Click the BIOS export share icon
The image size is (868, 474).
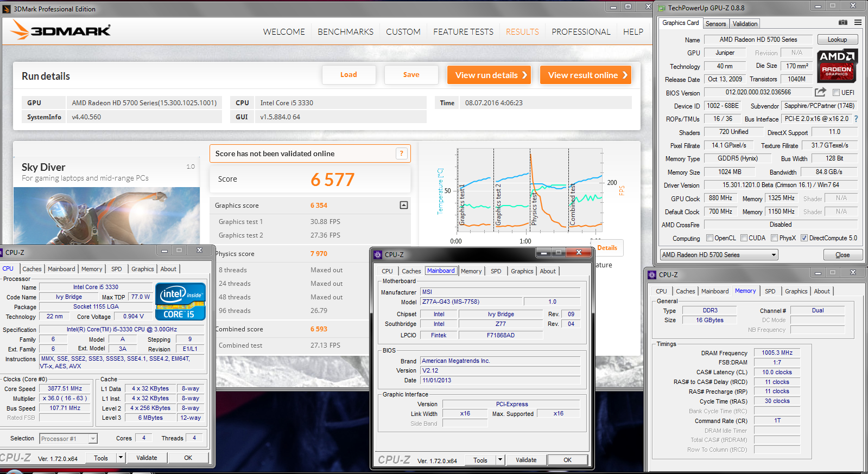click(x=820, y=92)
